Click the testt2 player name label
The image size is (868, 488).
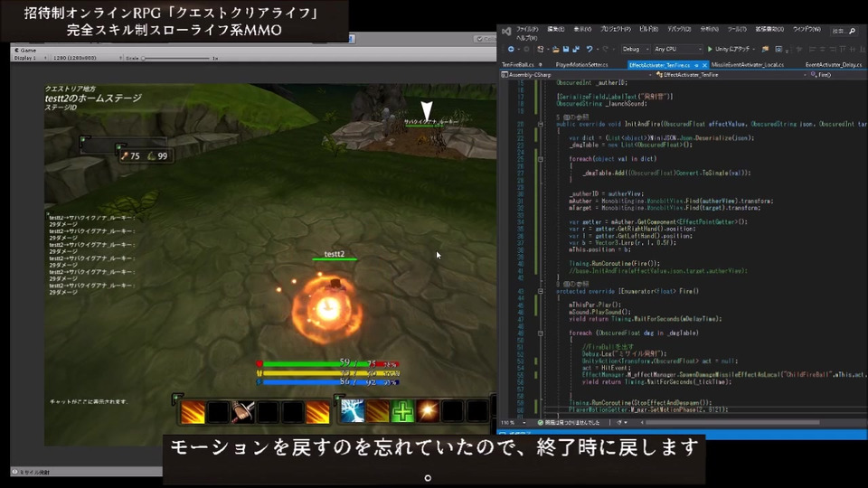coord(335,254)
